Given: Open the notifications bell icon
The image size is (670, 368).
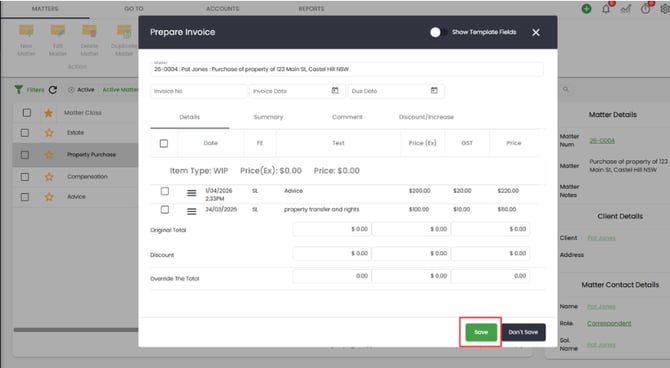Looking at the screenshot, I should pyautogui.click(x=606, y=9).
